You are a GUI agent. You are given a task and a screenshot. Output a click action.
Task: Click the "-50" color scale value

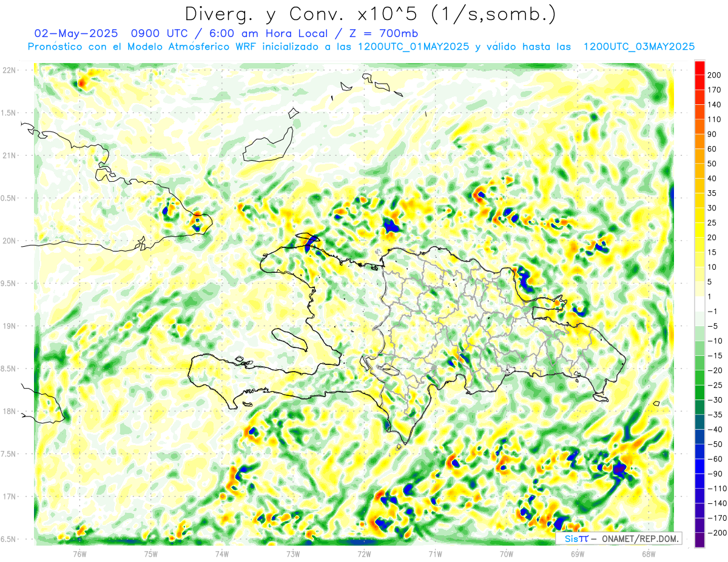click(715, 444)
